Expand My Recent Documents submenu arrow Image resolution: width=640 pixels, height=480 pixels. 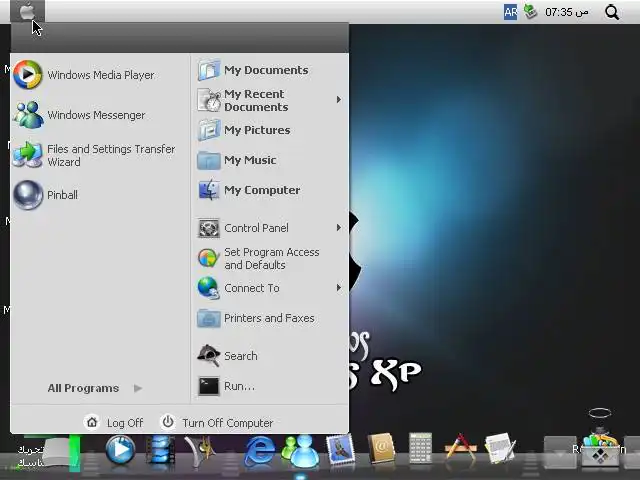coord(339,100)
